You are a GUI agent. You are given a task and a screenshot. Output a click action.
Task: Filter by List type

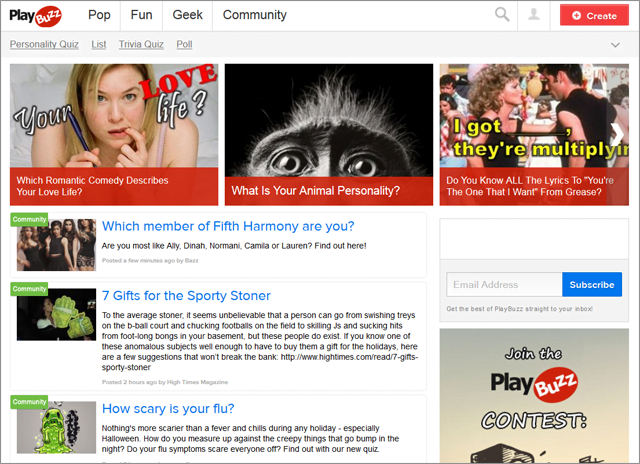tap(99, 44)
